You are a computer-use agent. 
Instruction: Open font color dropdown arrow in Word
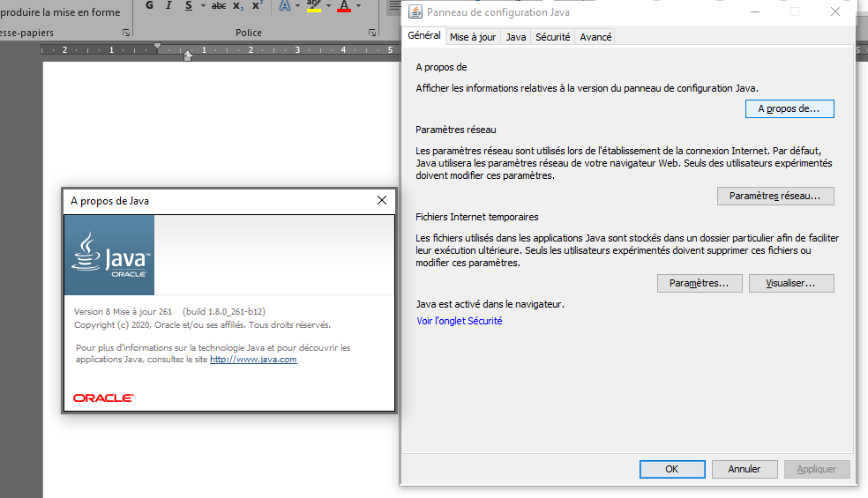tap(359, 5)
